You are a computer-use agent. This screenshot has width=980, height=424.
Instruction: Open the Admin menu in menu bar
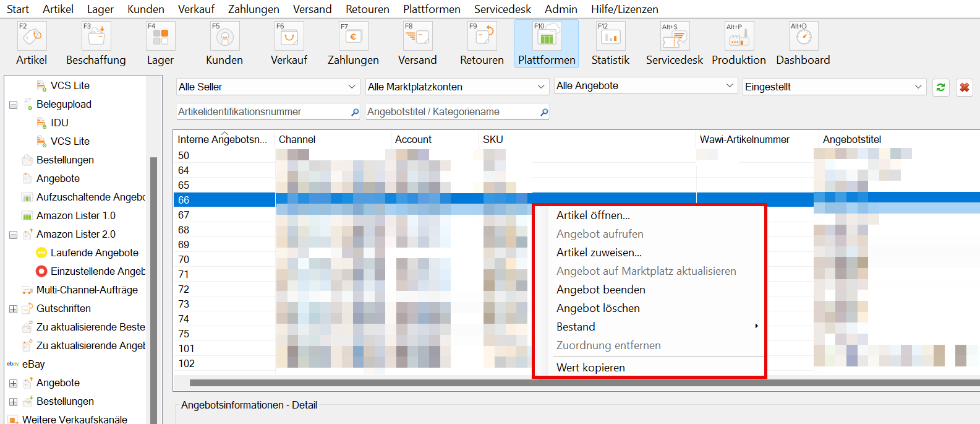[560, 9]
